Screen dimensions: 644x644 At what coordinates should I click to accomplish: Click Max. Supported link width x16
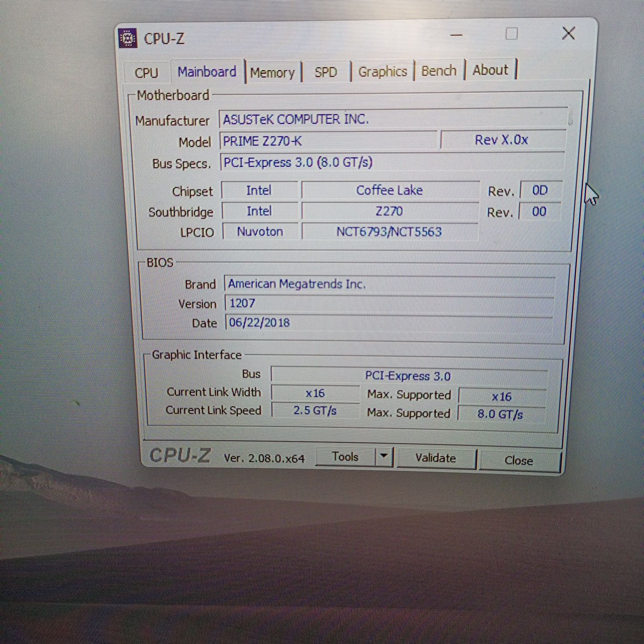click(x=502, y=396)
